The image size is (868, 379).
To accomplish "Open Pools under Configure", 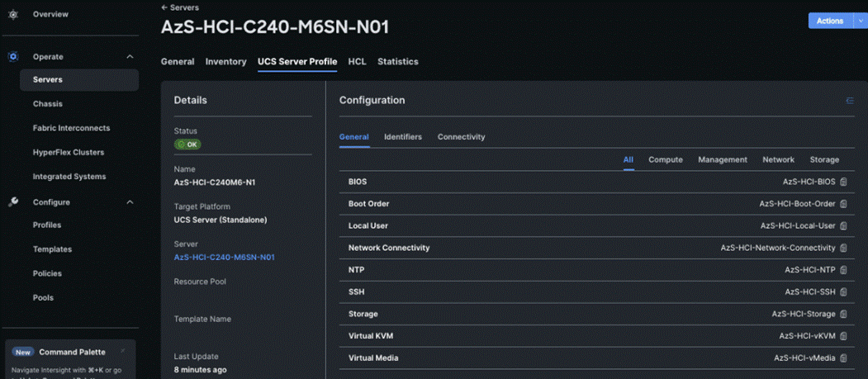I will click(43, 297).
